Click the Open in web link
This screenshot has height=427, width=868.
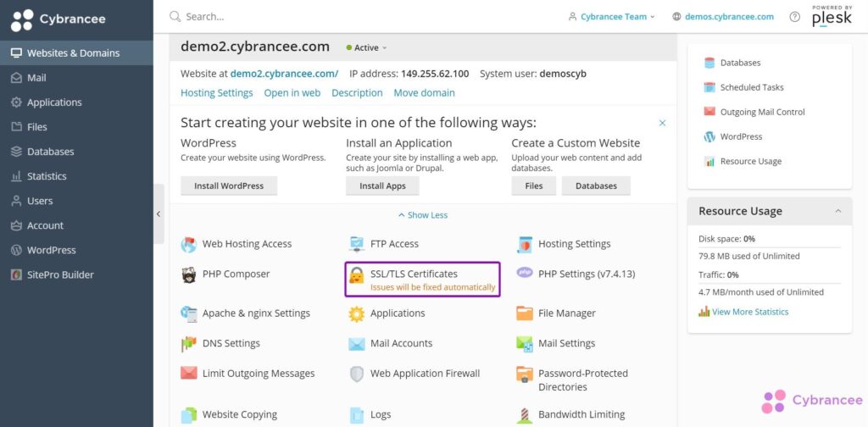tap(292, 93)
